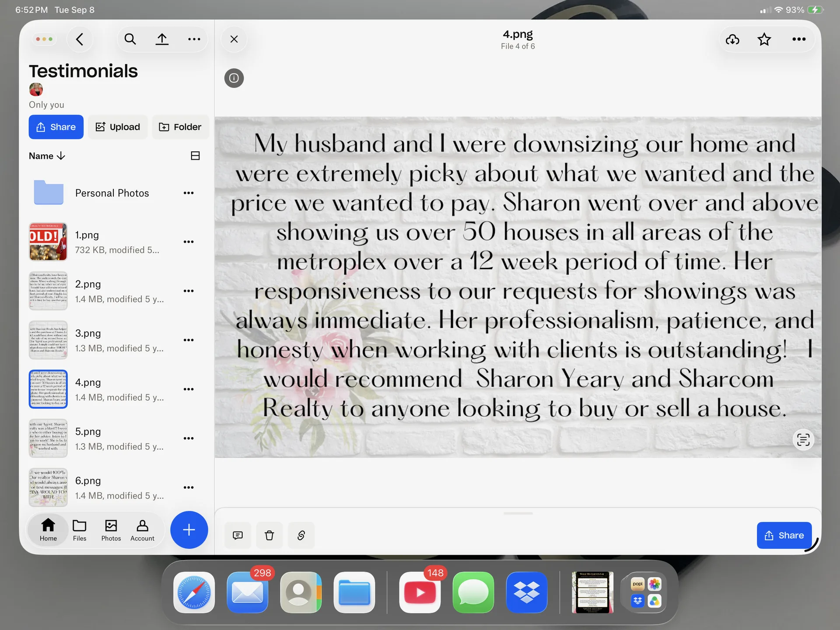
Task: Switch to the Home tab
Action: 48,530
